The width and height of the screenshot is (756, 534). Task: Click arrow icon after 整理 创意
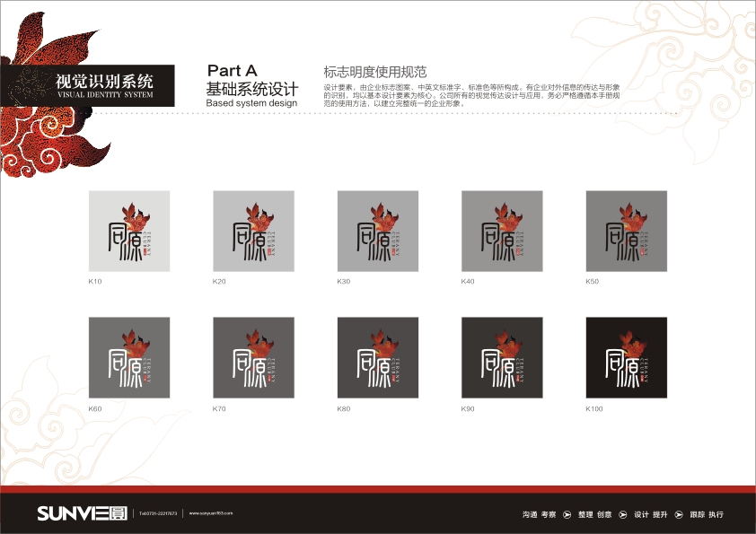pyautogui.click(x=622, y=515)
